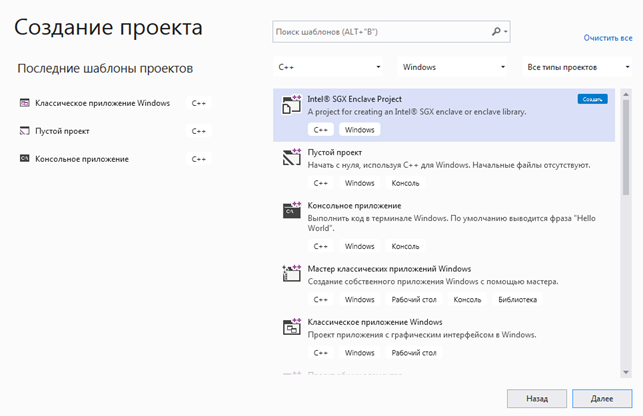Image resolution: width=643 pixels, height=416 pixels.
Task: Click the Intel SGX enclave description text
Action: tap(417, 112)
